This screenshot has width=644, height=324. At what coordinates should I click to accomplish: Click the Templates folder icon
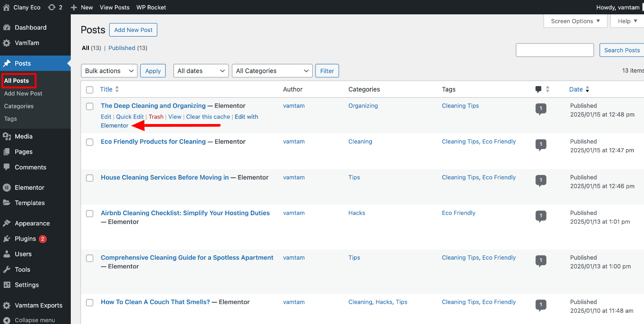[6, 203]
